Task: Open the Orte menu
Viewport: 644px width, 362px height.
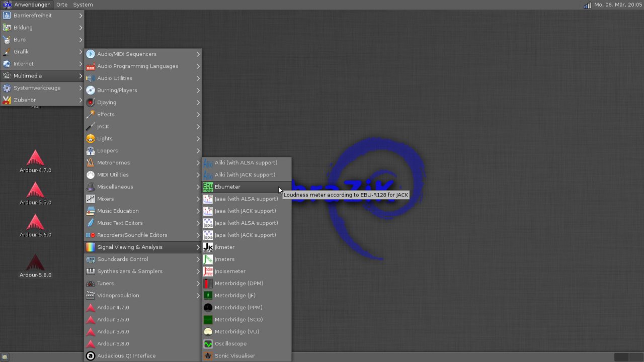Action: click(62, 5)
